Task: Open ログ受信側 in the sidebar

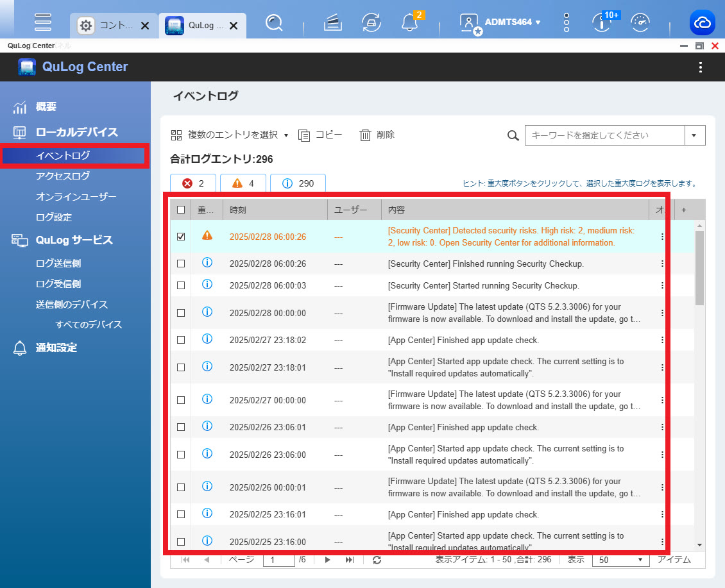Action: 58,284
